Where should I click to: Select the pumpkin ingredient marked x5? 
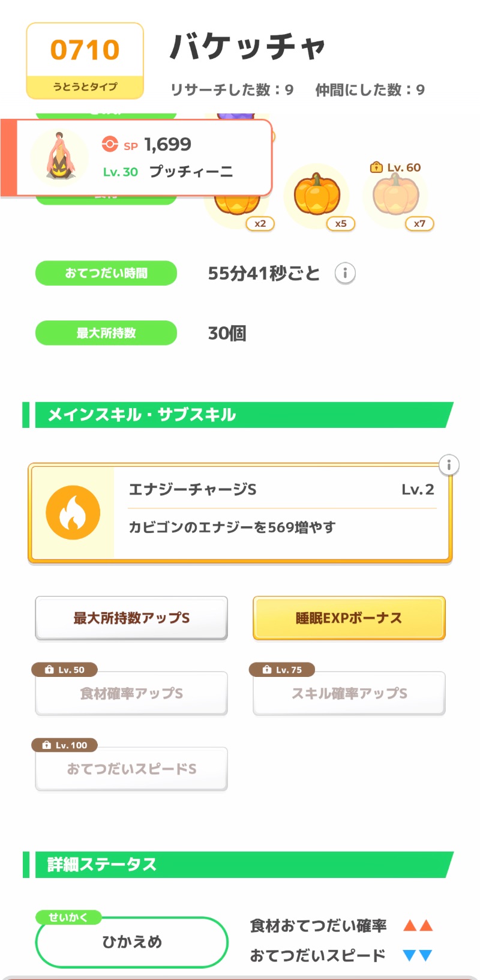(317, 196)
